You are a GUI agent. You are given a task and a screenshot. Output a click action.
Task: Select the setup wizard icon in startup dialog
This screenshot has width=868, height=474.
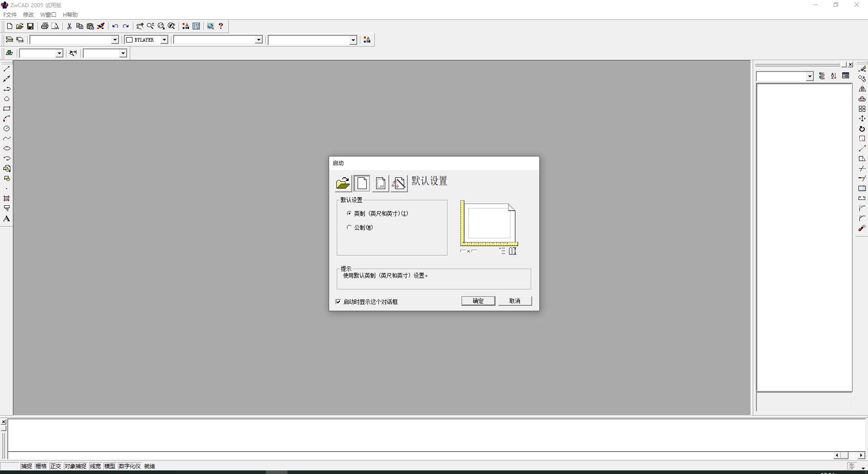399,183
